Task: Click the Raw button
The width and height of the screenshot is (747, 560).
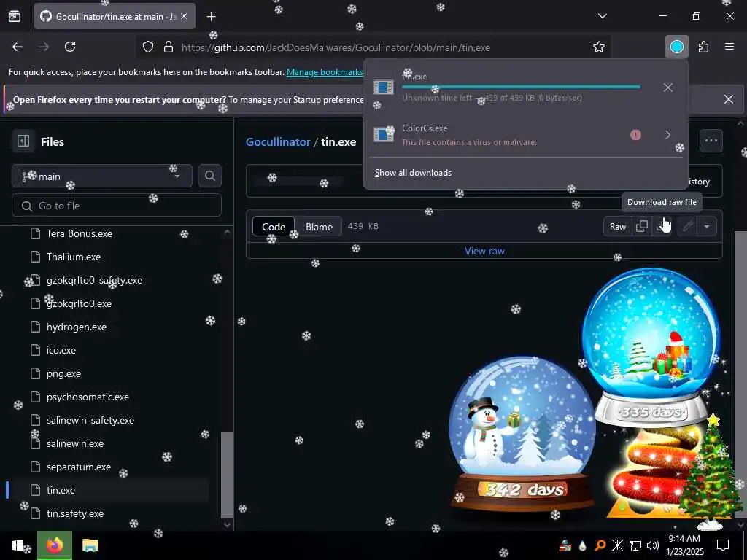Action: coord(618,227)
